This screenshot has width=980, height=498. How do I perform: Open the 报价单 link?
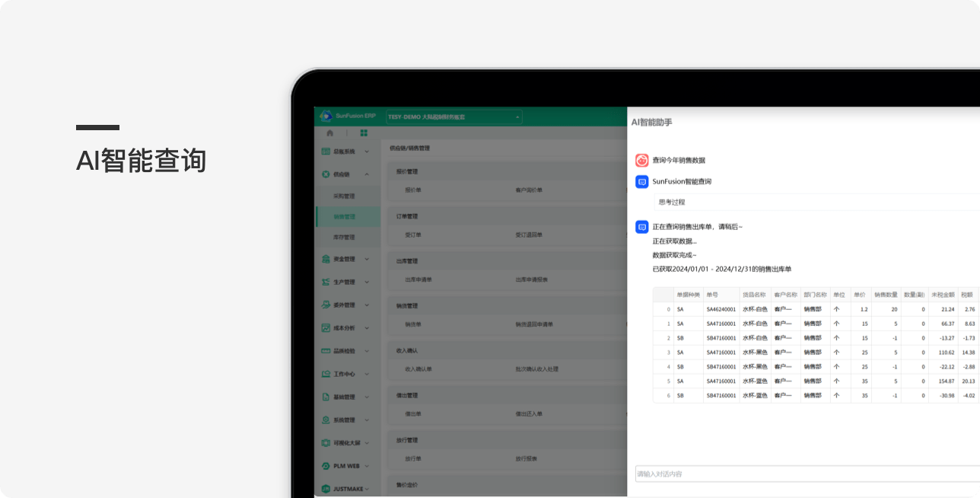412,190
